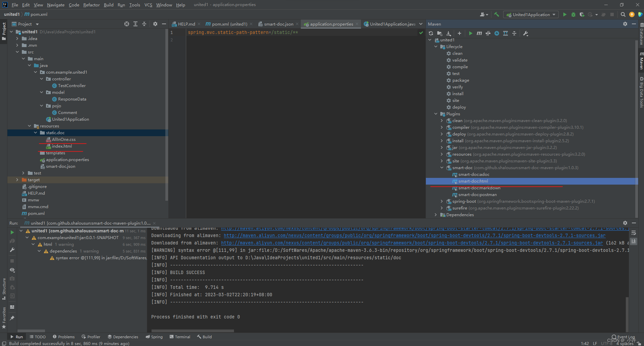The image size is (644, 346).
Task: Toggle the eye view-options icon in Run panel
Action: click(x=12, y=270)
